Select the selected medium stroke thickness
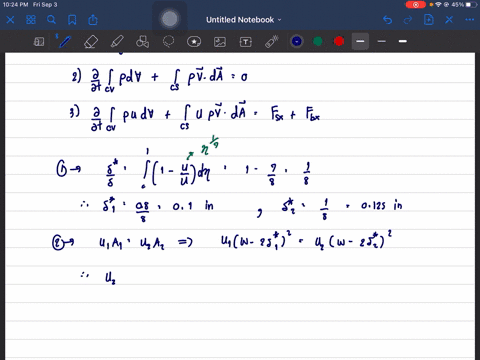The height and width of the screenshot is (360, 480). [x=360, y=41]
